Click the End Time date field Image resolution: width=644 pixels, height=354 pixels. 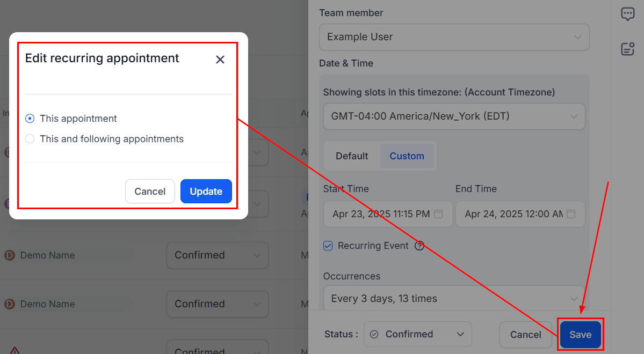[520, 214]
